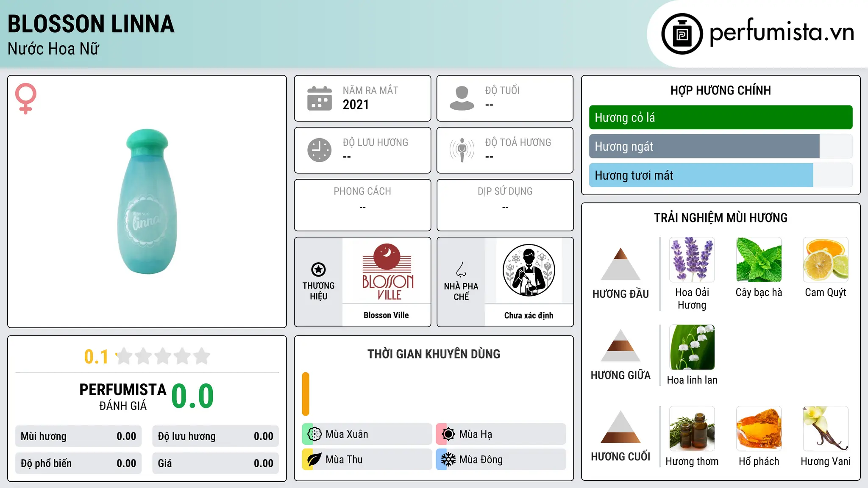This screenshot has width=868, height=488.
Task: Click the Hương cuối pyramid icon
Action: [620, 427]
